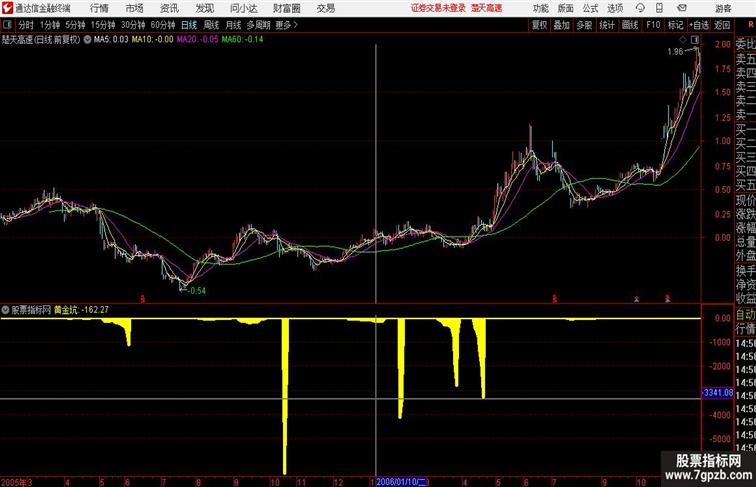Click the 2005年3 start label on the time axis

pos(16,482)
